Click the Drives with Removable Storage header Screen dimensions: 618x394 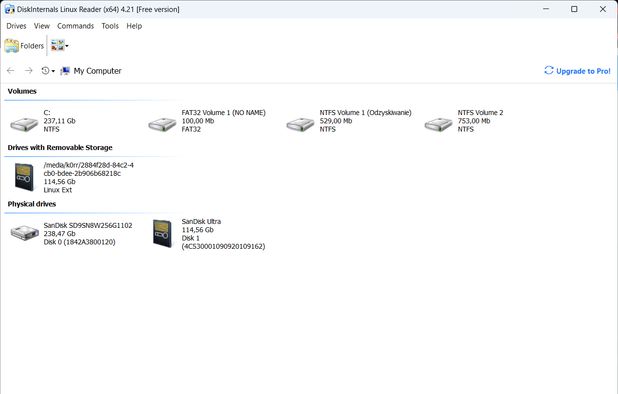coord(60,148)
